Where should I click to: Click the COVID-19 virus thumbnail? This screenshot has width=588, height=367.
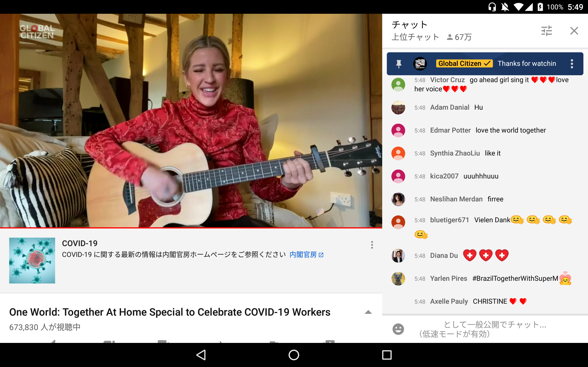32,260
